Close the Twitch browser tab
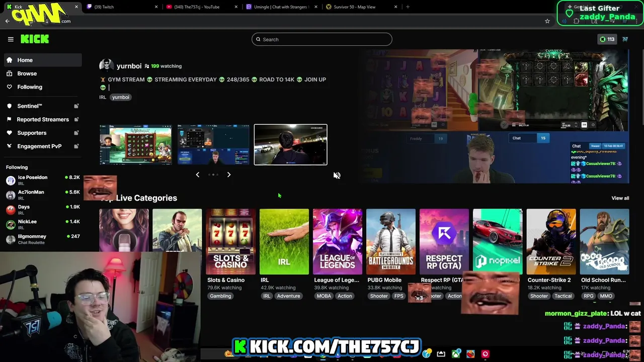Image resolution: width=644 pixels, height=362 pixels. tap(156, 7)
